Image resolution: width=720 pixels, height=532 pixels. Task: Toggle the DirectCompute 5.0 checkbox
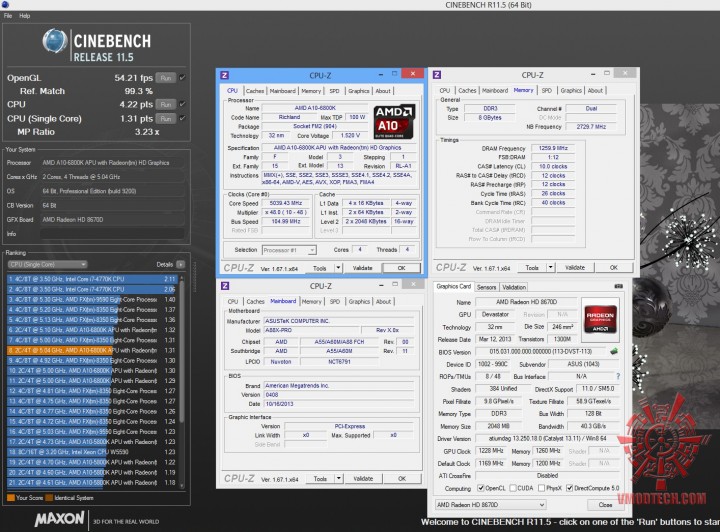coord(569,488)
